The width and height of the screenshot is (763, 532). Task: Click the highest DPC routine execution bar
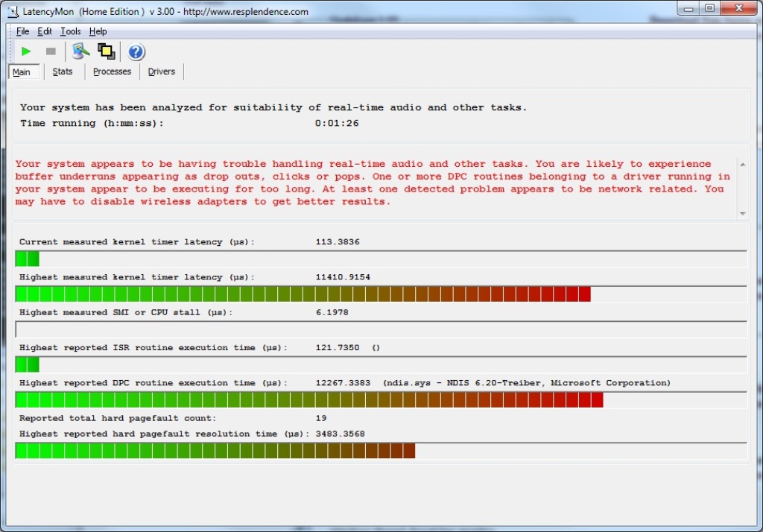pyautogui.click(x=381, y=399)
